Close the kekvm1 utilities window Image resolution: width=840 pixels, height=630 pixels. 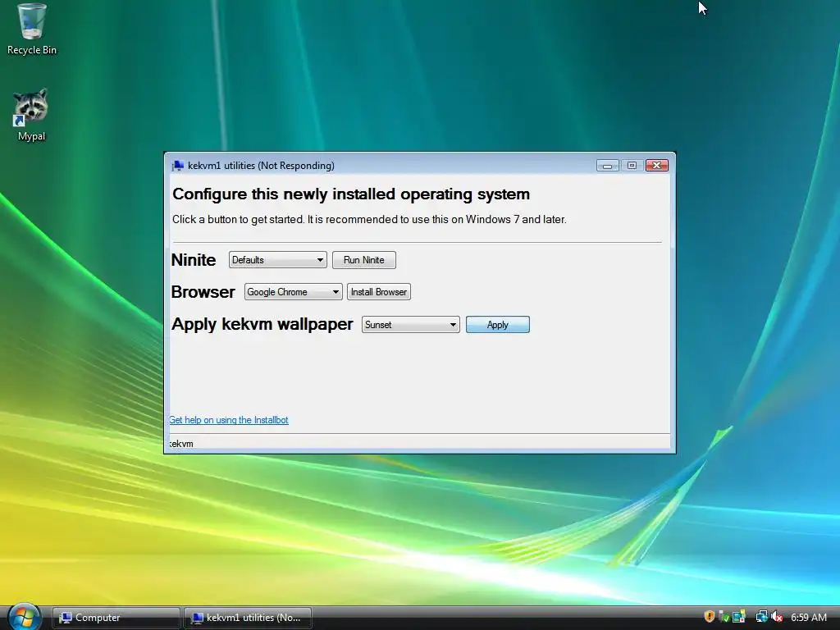click(x=657, y=166)
